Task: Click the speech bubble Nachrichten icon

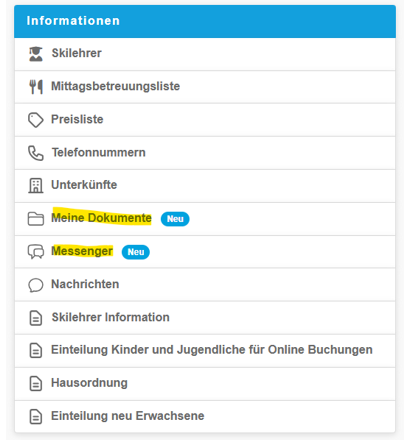Action: [x=36, y=285]
